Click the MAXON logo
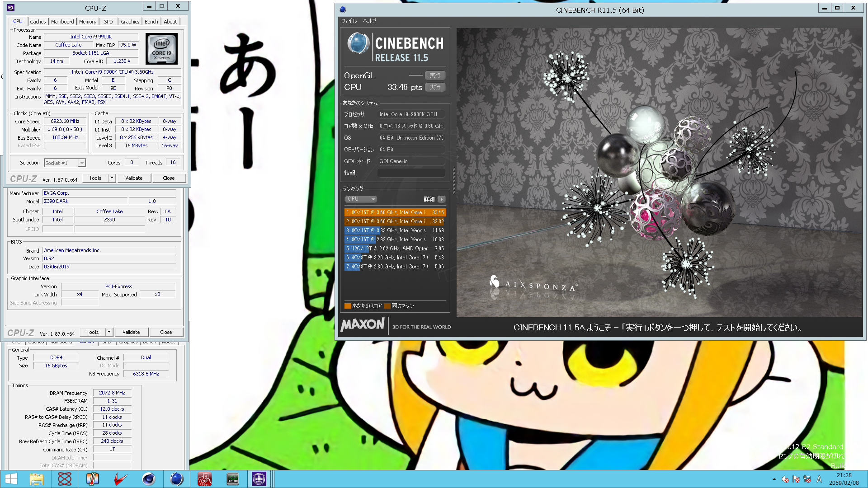 (x=363, y=325)
